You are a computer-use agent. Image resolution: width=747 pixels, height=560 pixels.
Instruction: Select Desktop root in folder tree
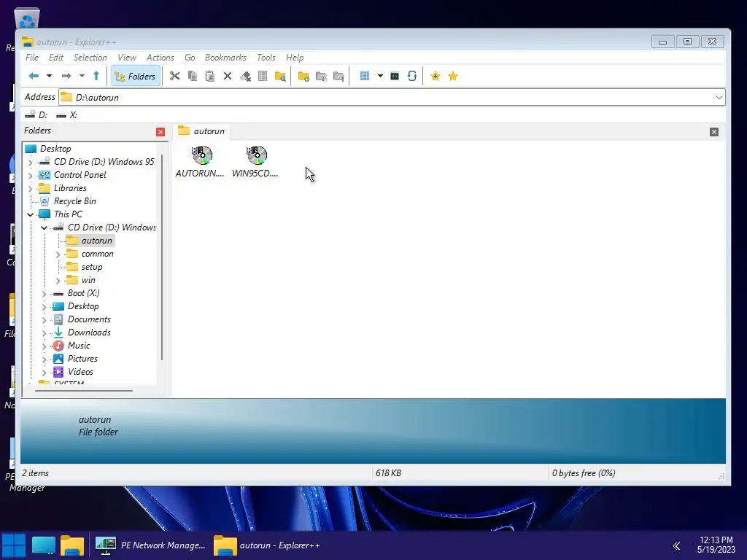point(55,149)
